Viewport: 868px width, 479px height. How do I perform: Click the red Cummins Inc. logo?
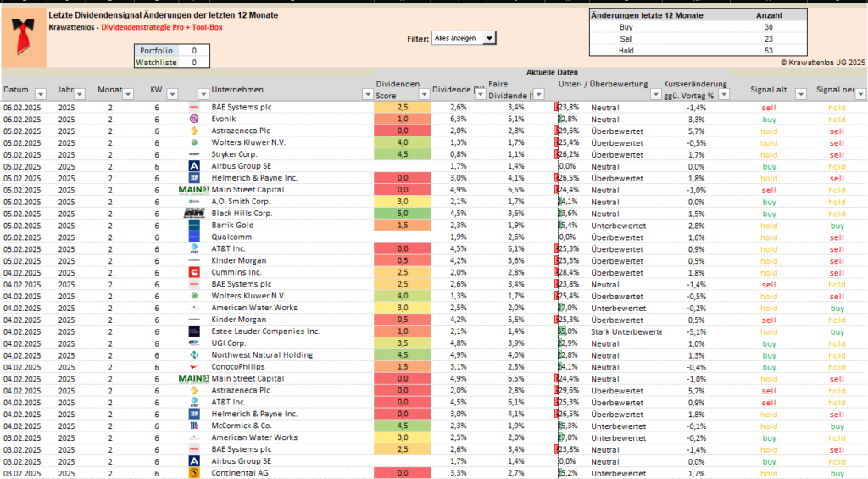[x=194, y=272]
